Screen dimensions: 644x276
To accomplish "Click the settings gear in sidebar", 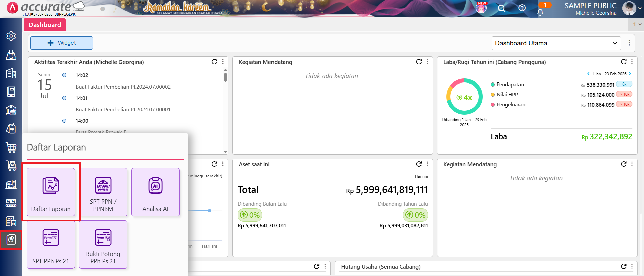I will pyautogui.click(x=11, y=36).
